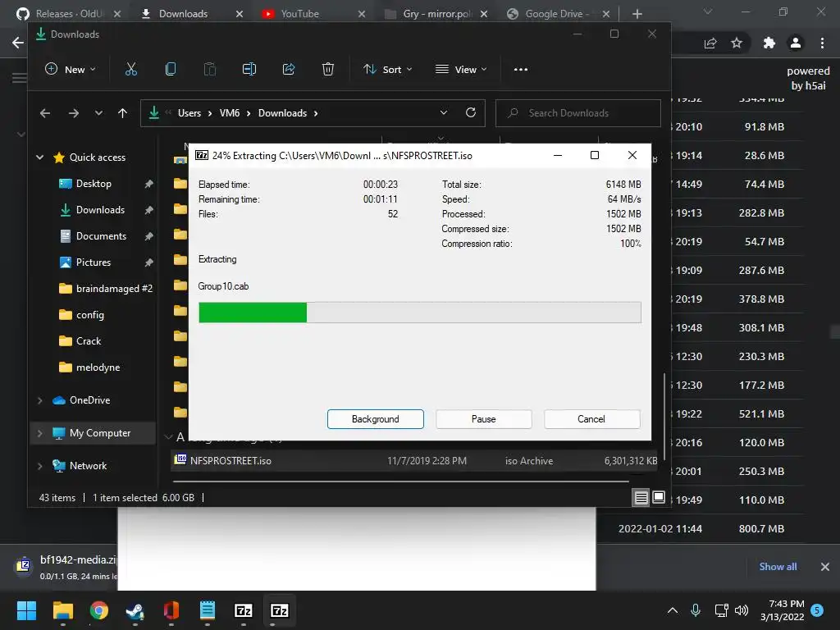This screenshot has width=840, height=630.
Task: Click Users in address breadcrumb
Action: click(189, 113)
